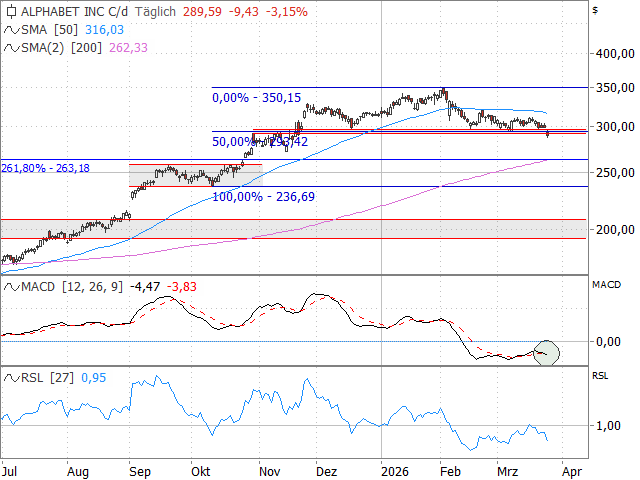Click the 100,00% - 236,69 level label
The width and height of the screenshot is (640, 480).
coord(265,197)
